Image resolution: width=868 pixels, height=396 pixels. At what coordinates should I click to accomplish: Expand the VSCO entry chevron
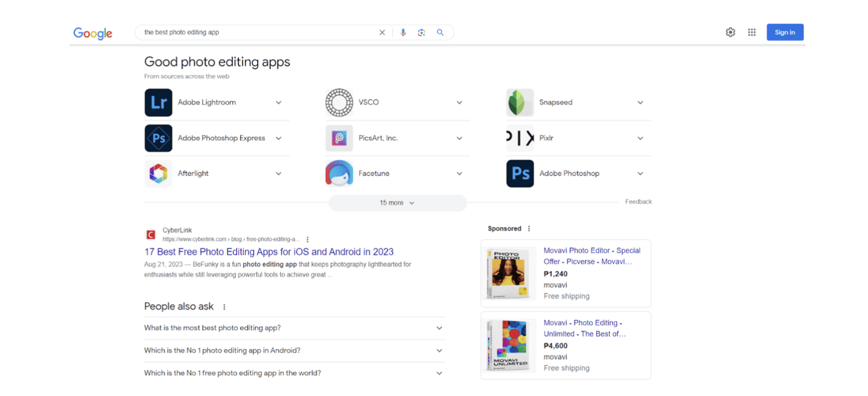click(x=459, y=103)
